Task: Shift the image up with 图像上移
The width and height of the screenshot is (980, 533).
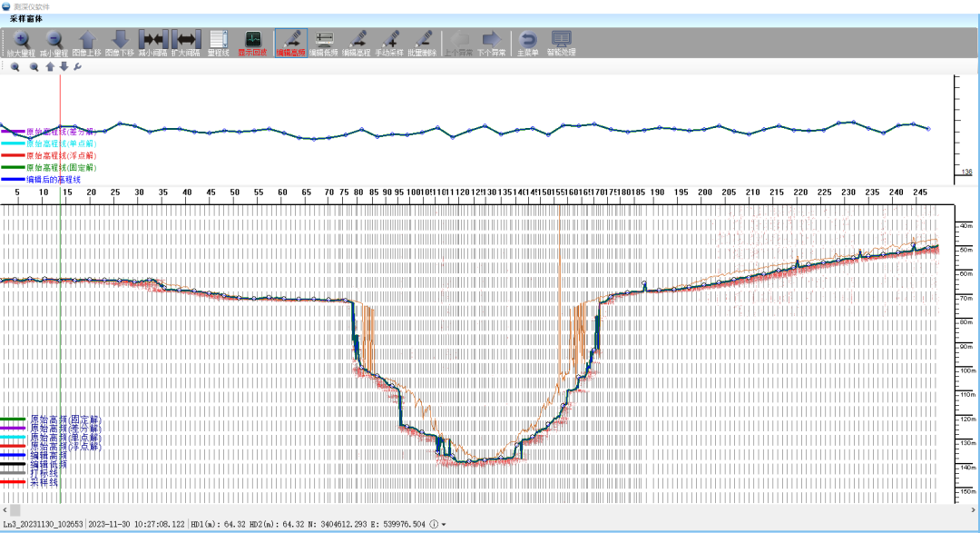Action: click(x=87, y=44)
